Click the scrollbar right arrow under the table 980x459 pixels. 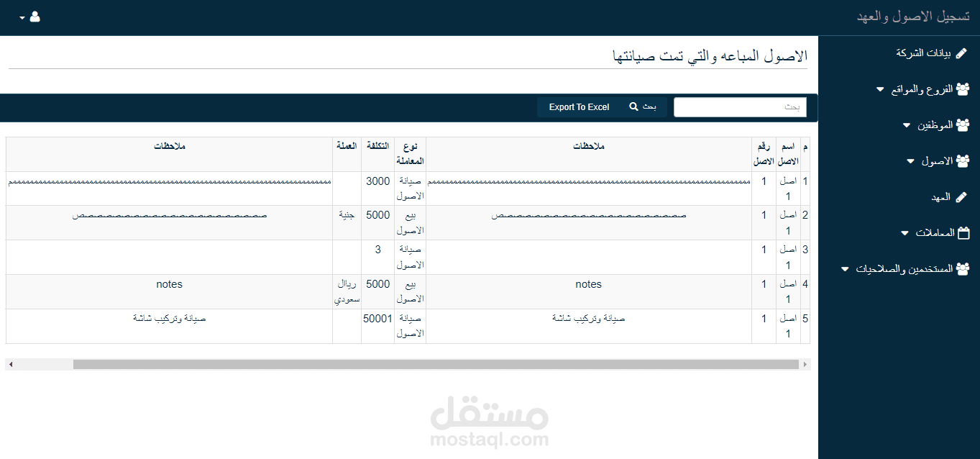805,365
